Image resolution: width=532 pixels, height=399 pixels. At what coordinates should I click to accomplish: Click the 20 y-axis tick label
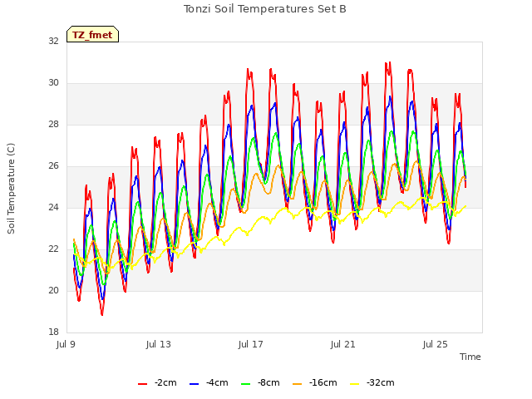(53, 290)
